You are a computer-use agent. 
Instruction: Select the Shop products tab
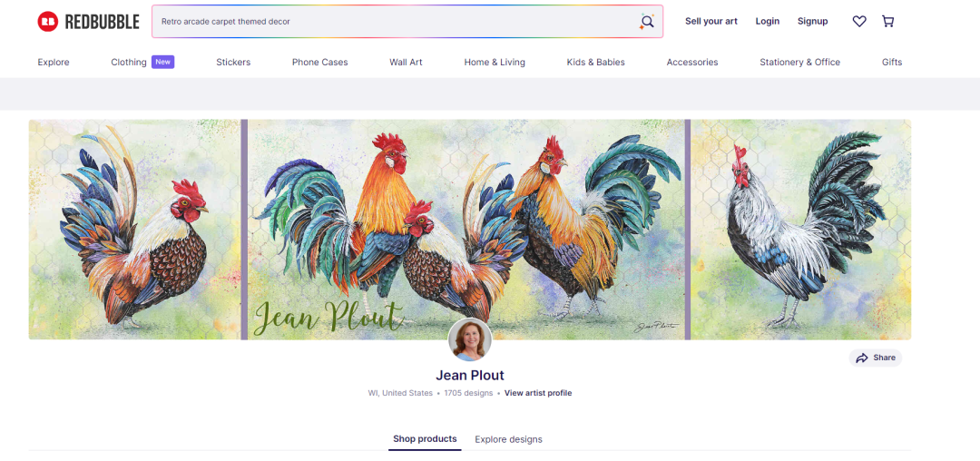[x=425, y=439]
